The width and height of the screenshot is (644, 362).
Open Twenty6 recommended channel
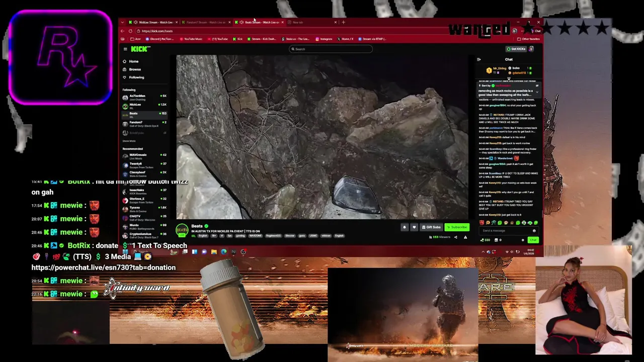pyautogui.click(x=144, y=165)
